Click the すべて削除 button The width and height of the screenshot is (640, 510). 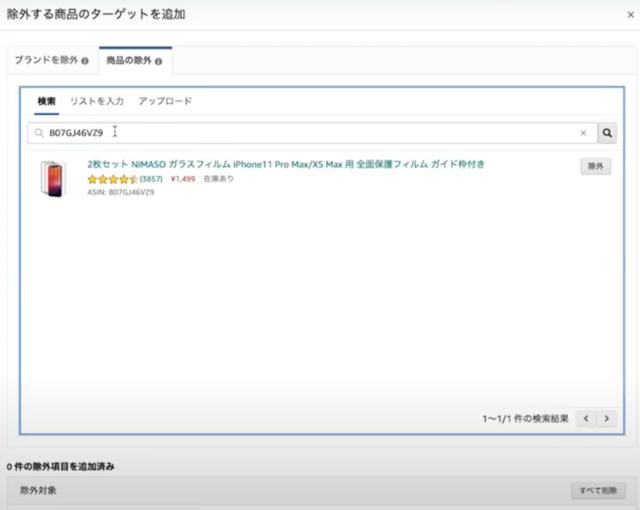(x=597, y=490)
